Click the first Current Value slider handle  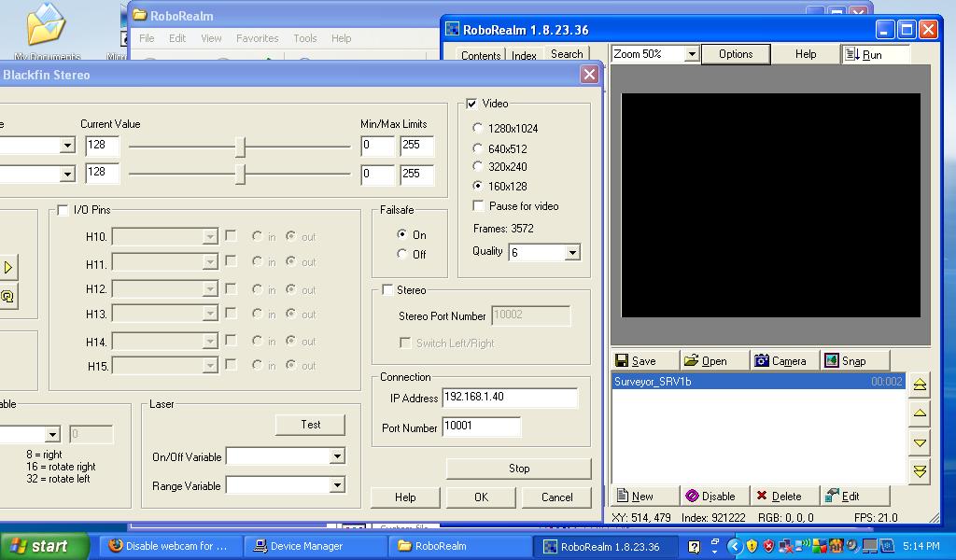tap(240, 147)
